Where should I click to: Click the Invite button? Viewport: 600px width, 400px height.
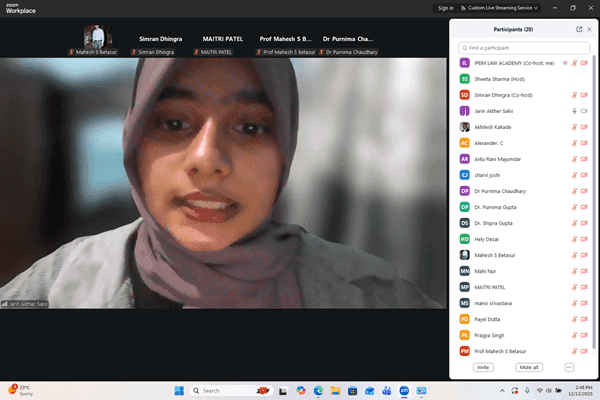click(x=483, y=367)
